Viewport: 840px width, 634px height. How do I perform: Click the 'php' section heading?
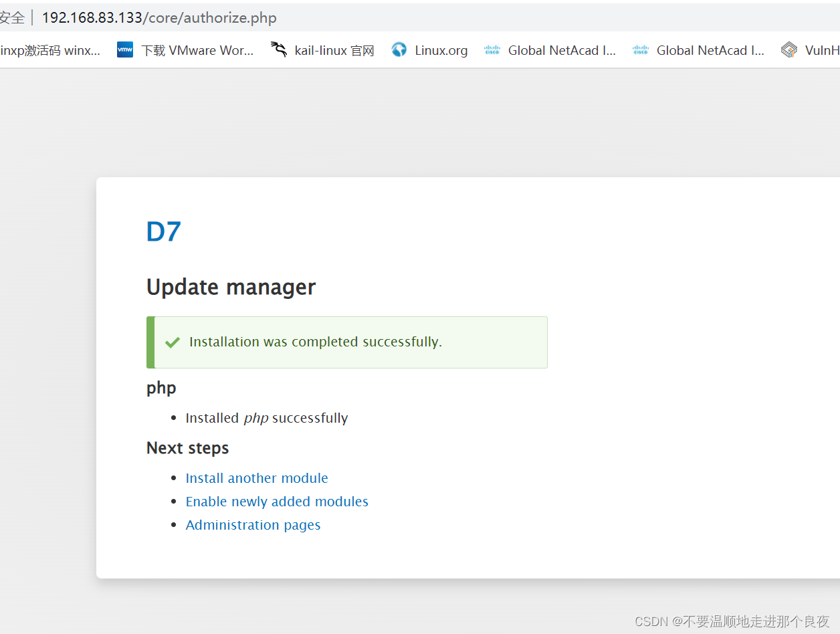(x=161, y=388)
